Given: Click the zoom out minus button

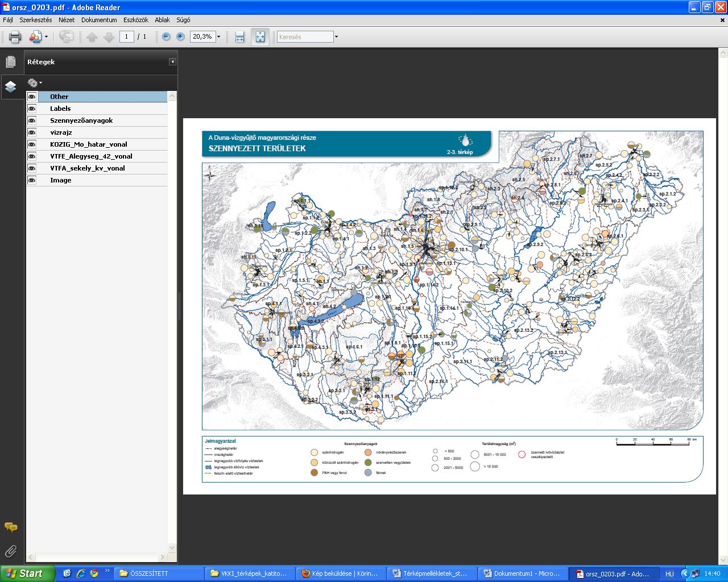Looking at the screenshot, I should coord(166,36).
